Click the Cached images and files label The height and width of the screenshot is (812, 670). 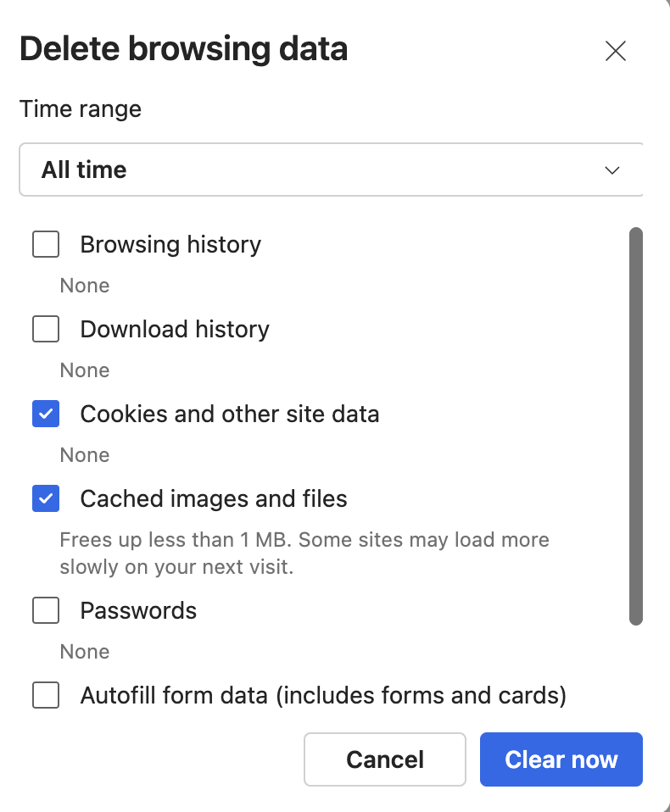click(214, 499)
